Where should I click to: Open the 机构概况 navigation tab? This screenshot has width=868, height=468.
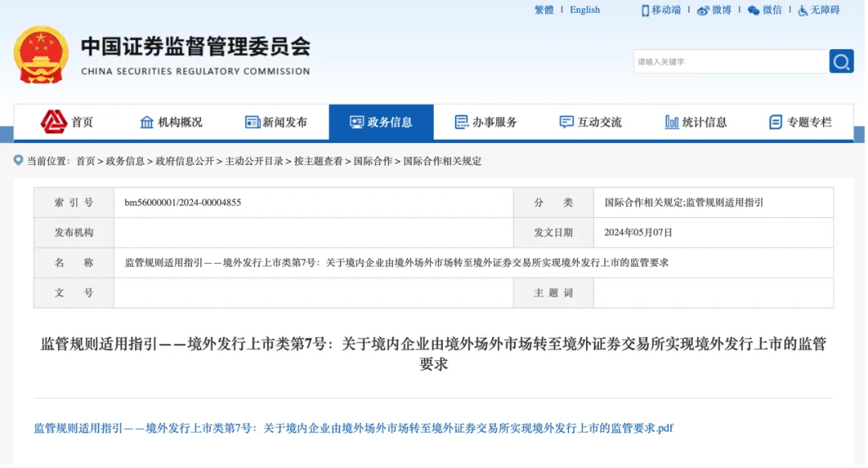(x=172, y=122)
